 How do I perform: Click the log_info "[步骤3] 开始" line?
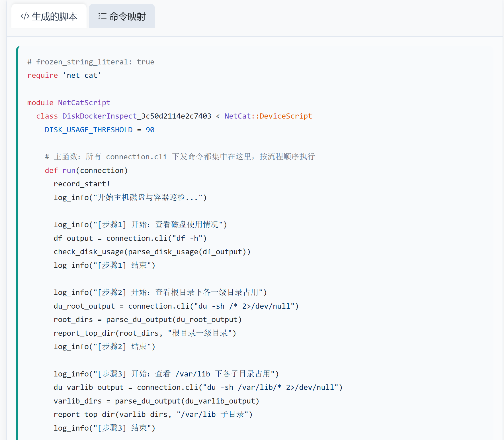tap(167, 374)
